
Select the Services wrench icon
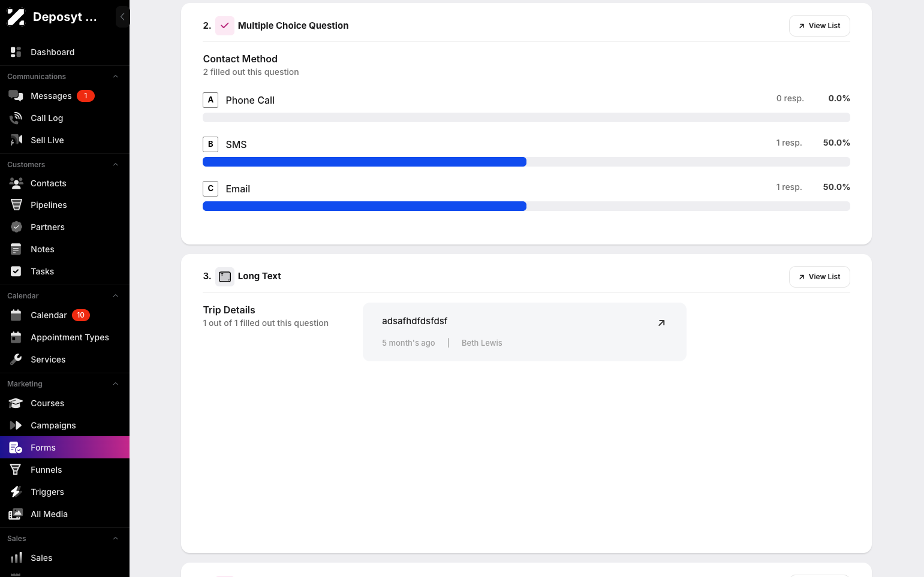pos(16,360)
